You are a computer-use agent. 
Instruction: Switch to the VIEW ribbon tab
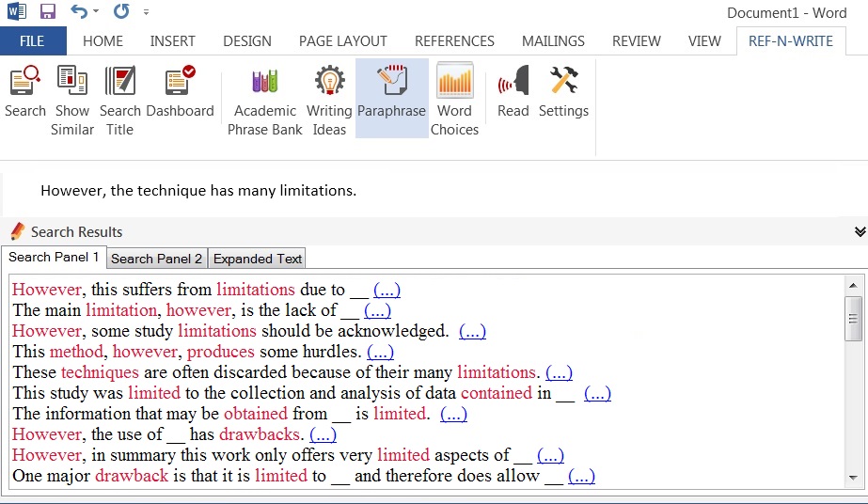point(704,41)
